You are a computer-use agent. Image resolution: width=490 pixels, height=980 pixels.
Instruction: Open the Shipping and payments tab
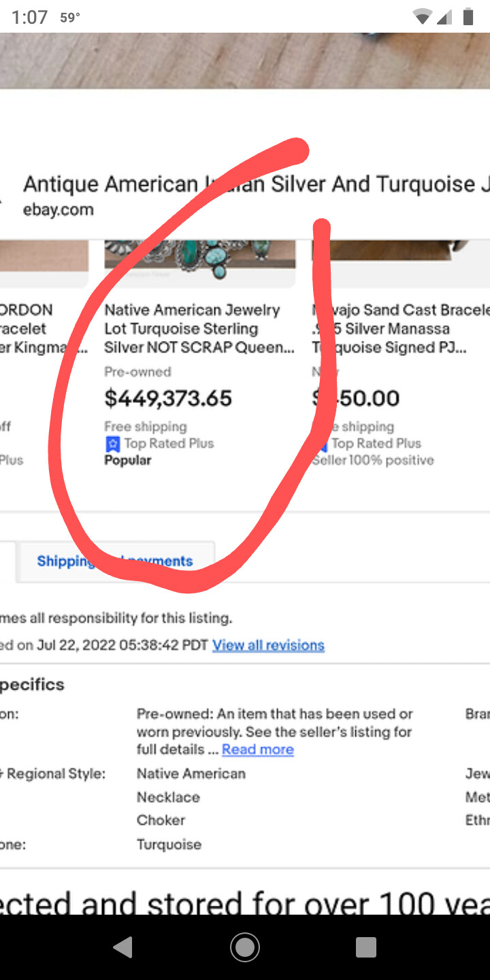[x=116, y=561]
